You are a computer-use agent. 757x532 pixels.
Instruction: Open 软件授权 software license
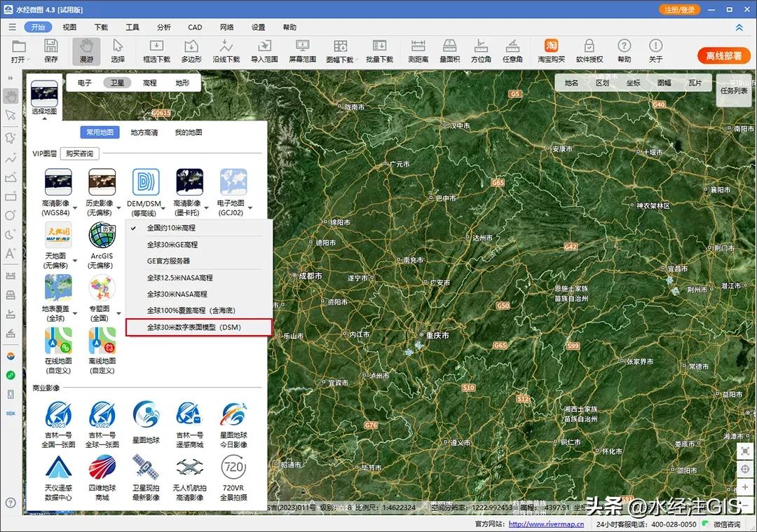click(x=589, y=50)
